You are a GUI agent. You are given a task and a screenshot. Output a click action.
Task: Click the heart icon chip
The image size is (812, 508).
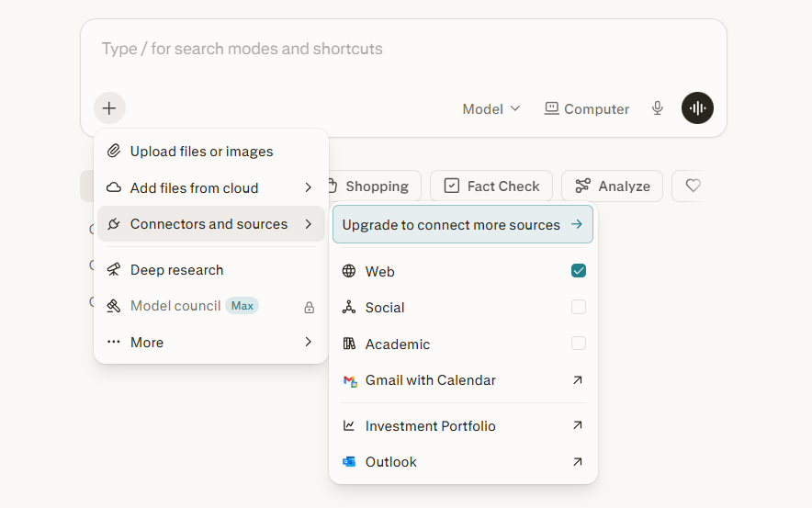[693, 186]
